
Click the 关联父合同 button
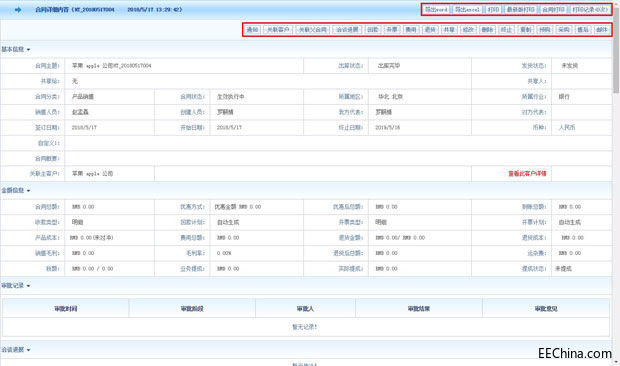click(x=312, y=30)
